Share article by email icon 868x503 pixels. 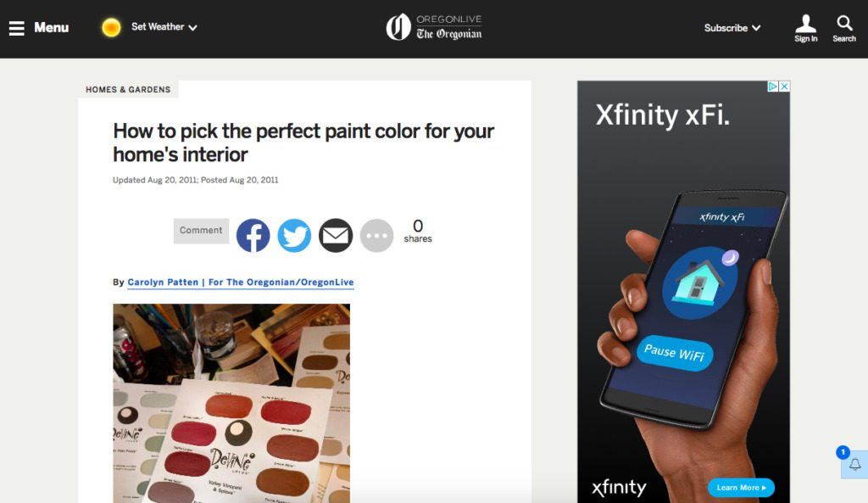(336, 236)
